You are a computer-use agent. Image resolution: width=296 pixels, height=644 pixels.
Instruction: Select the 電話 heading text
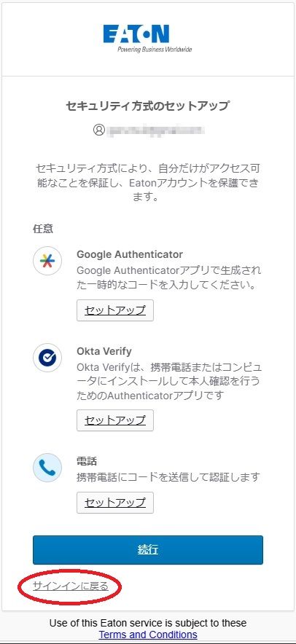87,461
